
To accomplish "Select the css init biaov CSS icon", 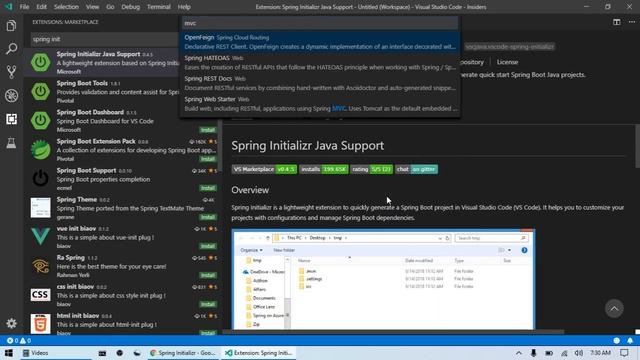I will 40,295.
